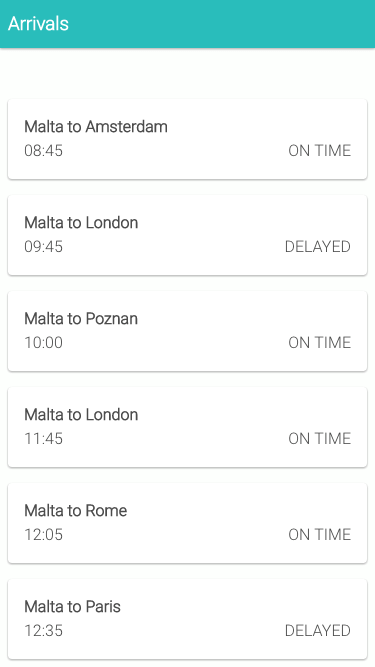Click DELAYED status of 09:45 London flight

click(x=318, y=247)
